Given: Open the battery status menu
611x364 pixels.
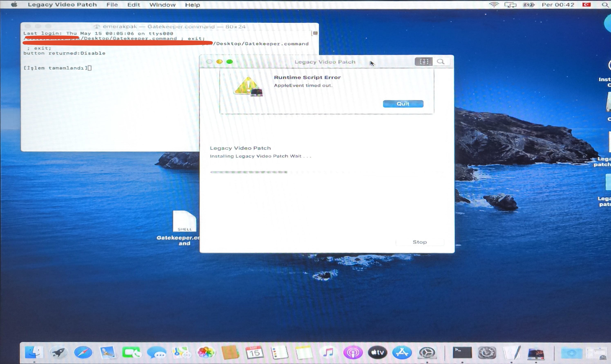Looking at the screenshot, I should click(x=528, y=5).
